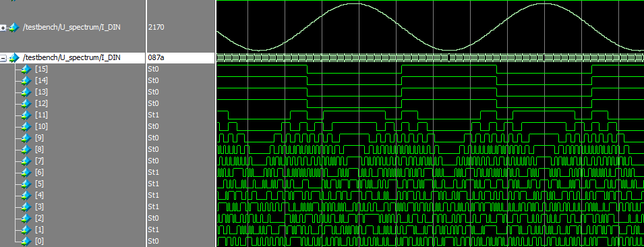Viewport: 644px width, 247px height.
Task: Expand the top I_DIN signal group
Action: [3, 28]
